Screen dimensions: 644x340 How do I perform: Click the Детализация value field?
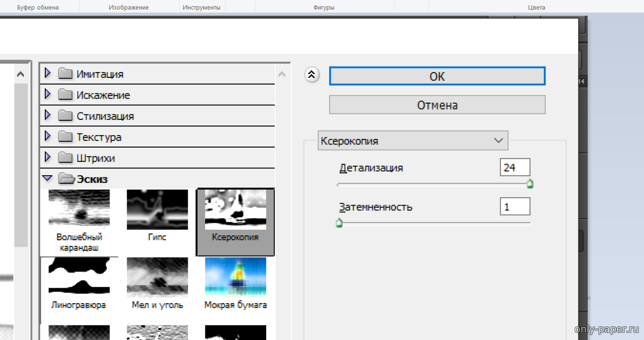coord(515,167)
